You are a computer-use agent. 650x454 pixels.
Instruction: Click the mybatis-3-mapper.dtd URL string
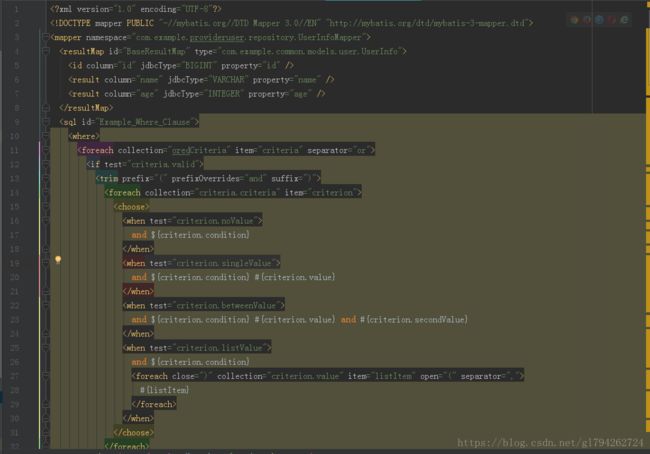coord(427,23)
